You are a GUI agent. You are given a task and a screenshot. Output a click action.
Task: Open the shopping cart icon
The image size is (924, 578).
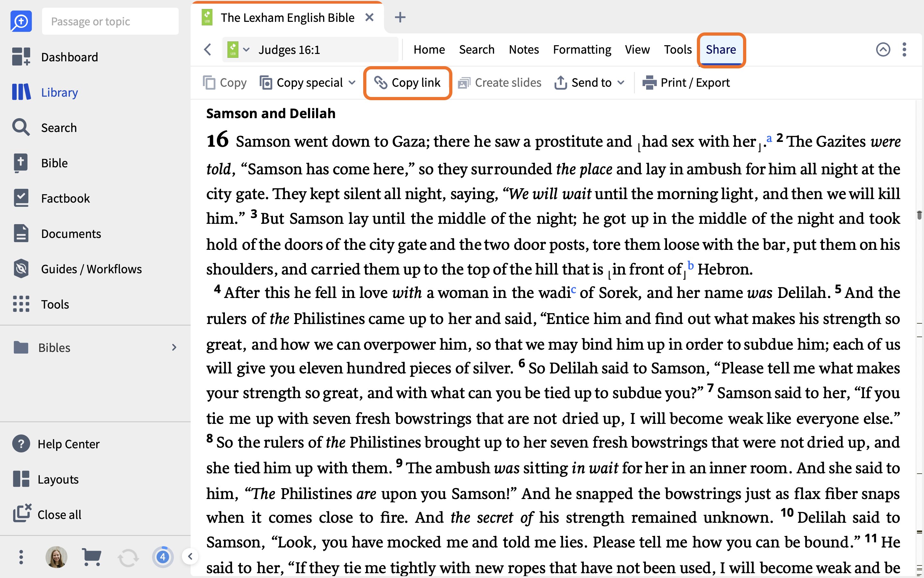click(x=92, y=557)
